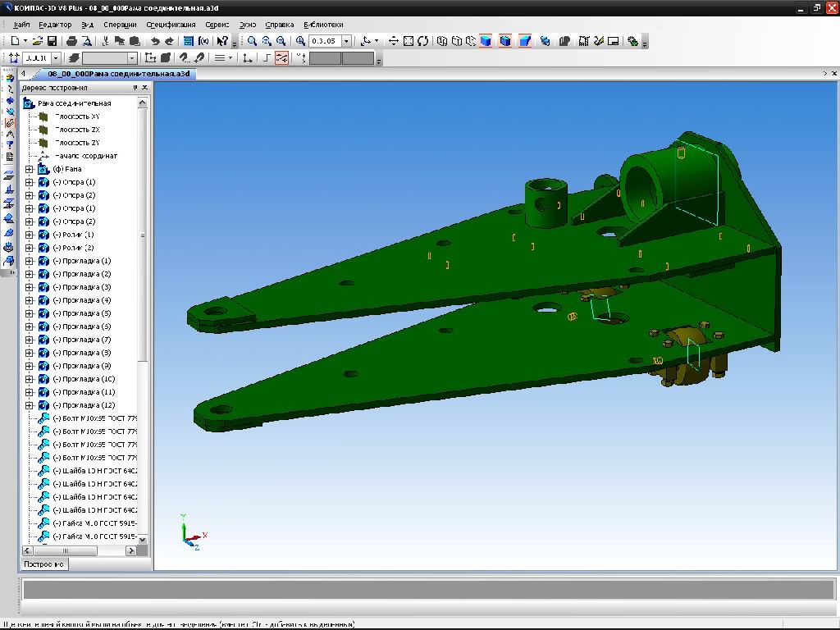Toggle shaded-with-edges cube display mode
Viewport: 840px width, 630px height.
[505, 41]
